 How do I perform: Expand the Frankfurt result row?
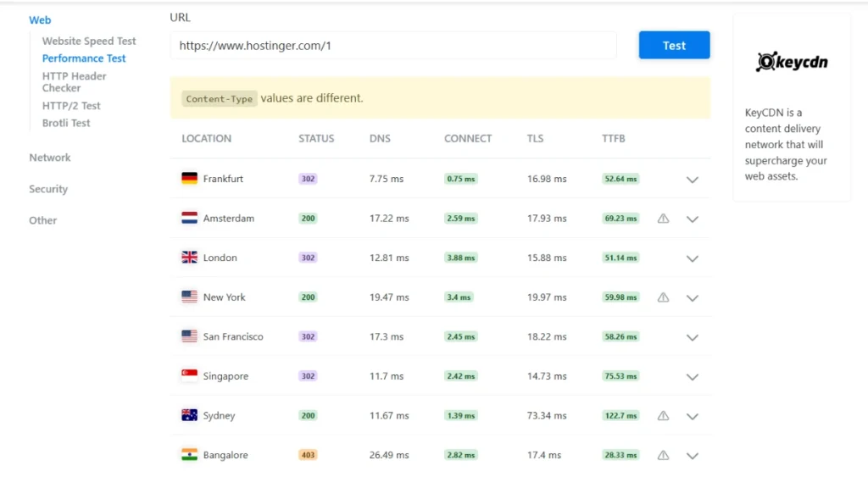[x=693, y=180]
